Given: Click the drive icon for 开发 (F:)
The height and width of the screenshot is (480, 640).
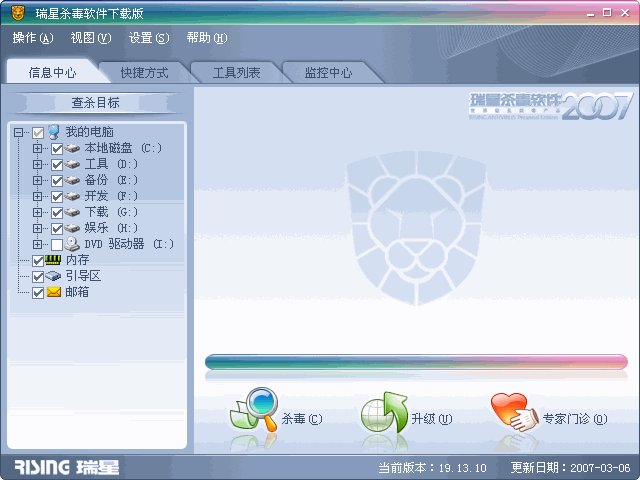Looking at the screenshot, I should (72, 196).
